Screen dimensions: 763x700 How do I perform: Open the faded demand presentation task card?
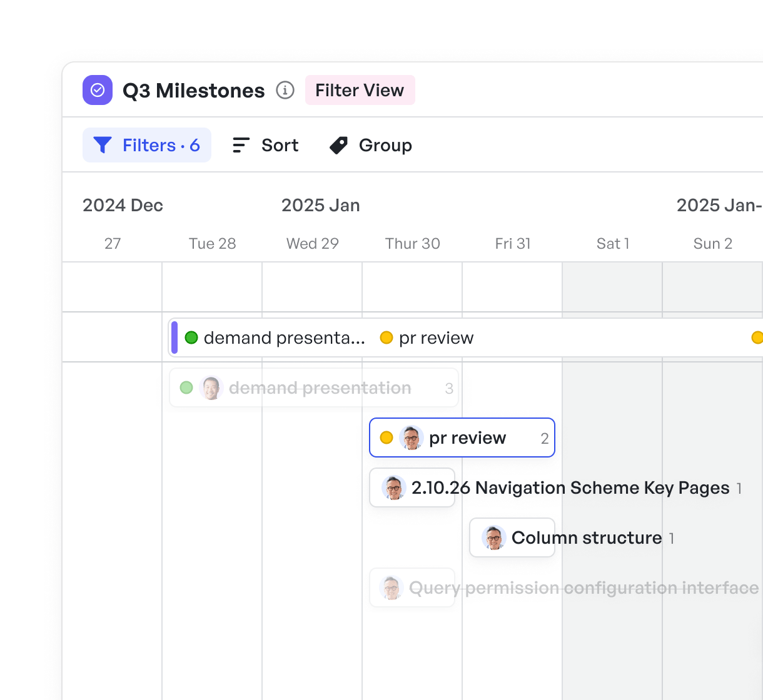314,387
